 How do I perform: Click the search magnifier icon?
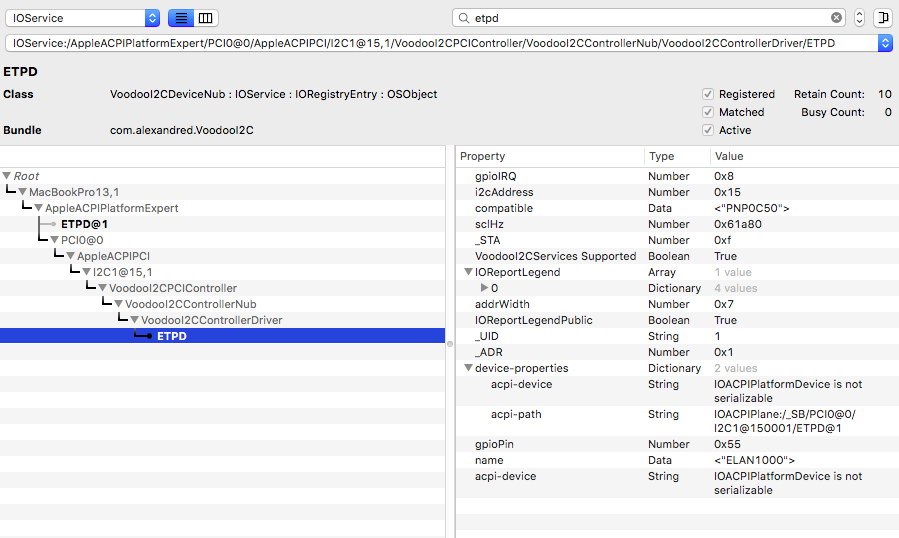(464, 18)
